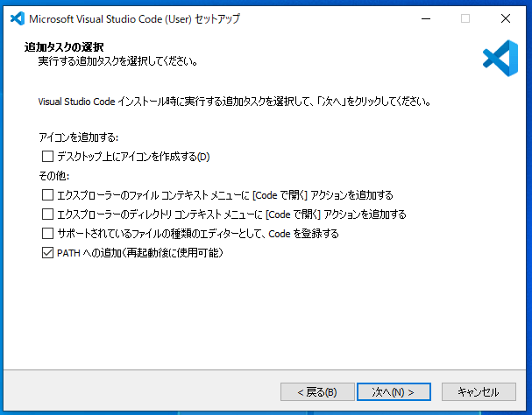Click the アイコンを追加する: group label
Viewport: 532px width, 415px height.
[78, 138]
